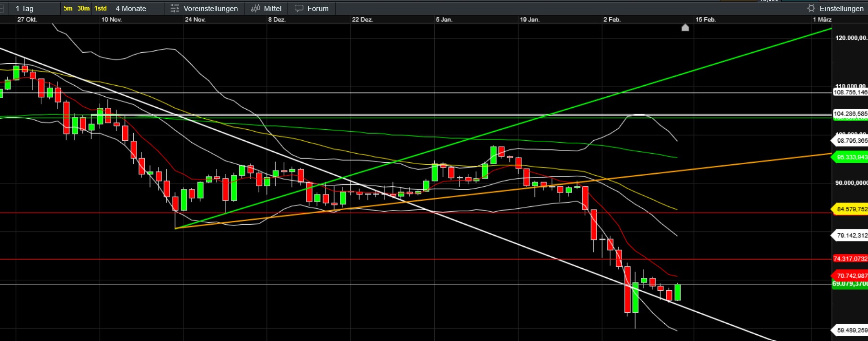Open the Forum tab

[x=318, y=9]
